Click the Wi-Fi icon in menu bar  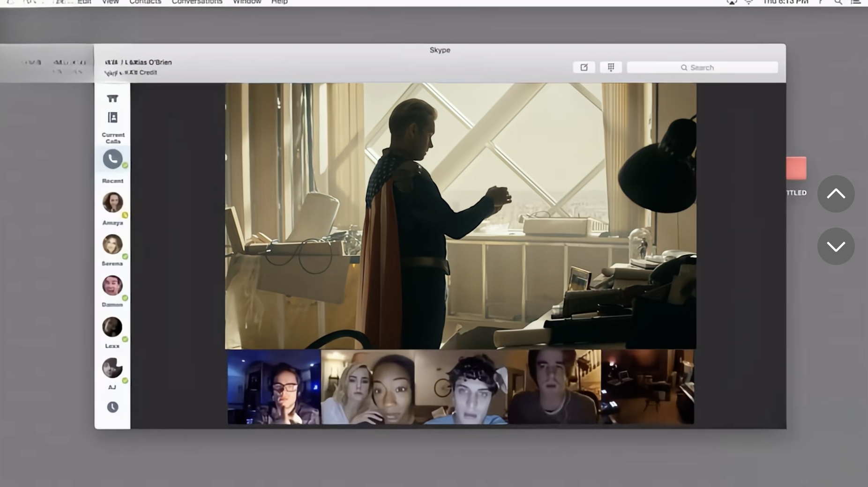point(748,2)
